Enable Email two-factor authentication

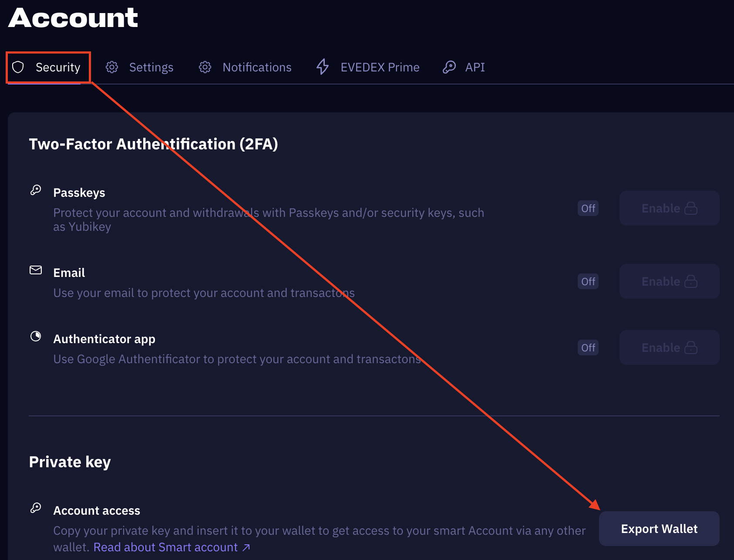click(x=669, y=281)
